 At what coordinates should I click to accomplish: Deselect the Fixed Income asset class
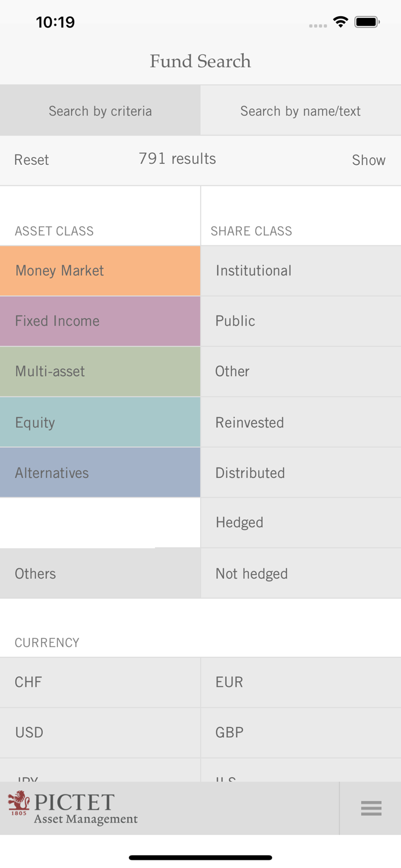pyautogui.click(x=100, y=321)
